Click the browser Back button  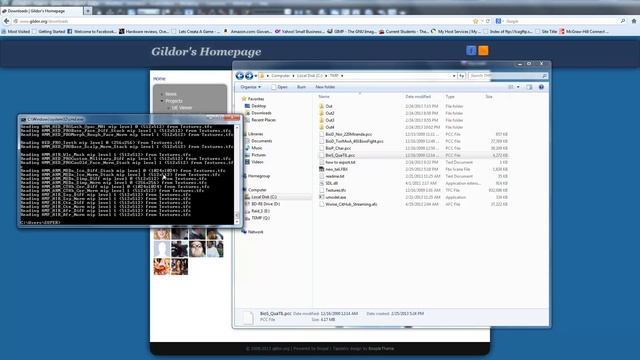pos(6,21)
